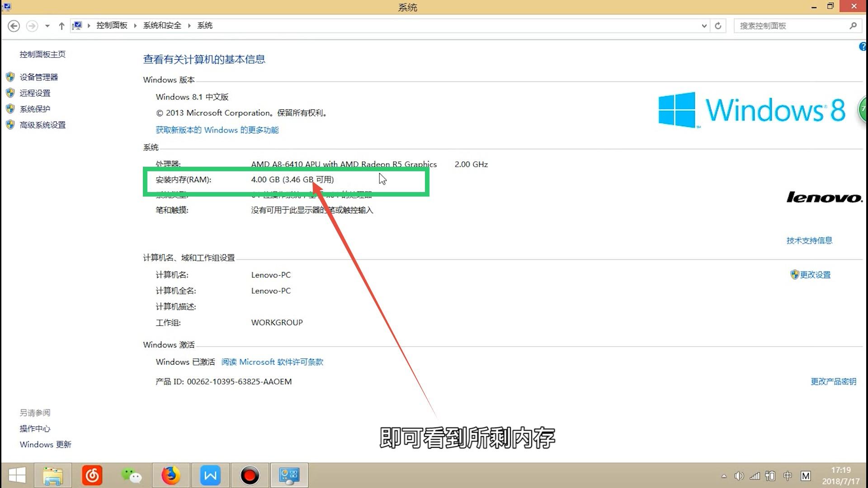Select Windows 8.1 中文版 text
Screen dimensions: 868x488
point(192,97)
